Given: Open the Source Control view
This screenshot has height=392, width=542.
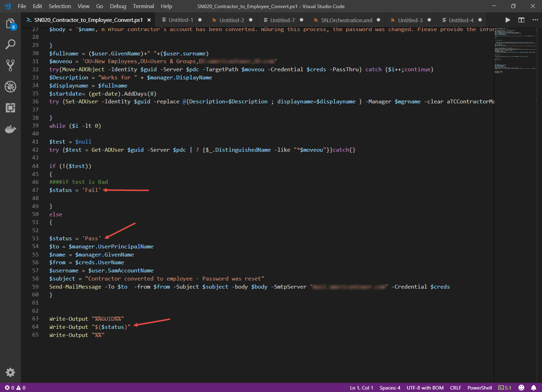Looking at the screenshot, I should 10,65.
